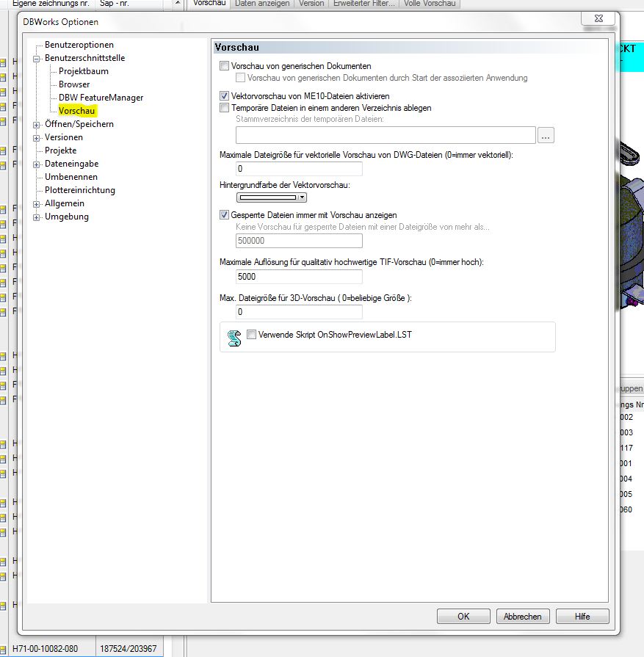
Task: Switch to the Version tab
Action: [x=311, y=4]
